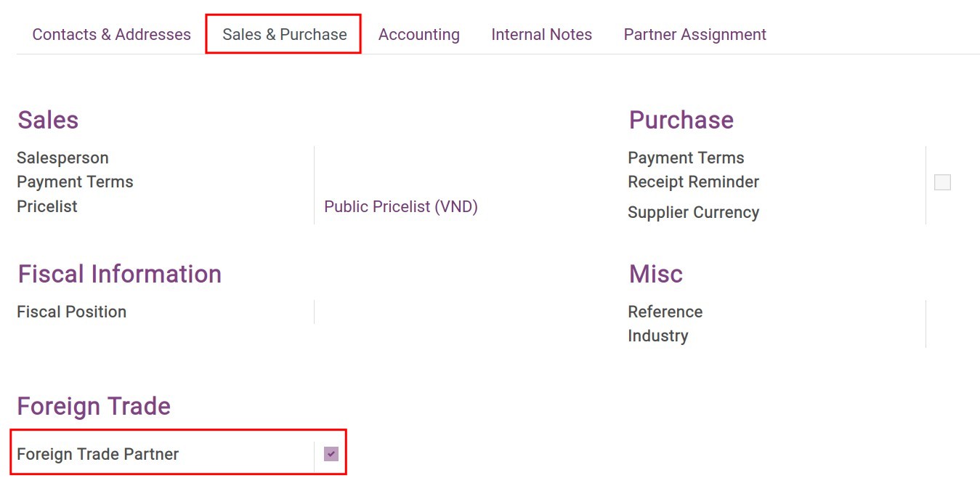The image size is (980, 499).
Task: Toggle the Receipt Reminder checkbox
Action: (x=942, y=182)
